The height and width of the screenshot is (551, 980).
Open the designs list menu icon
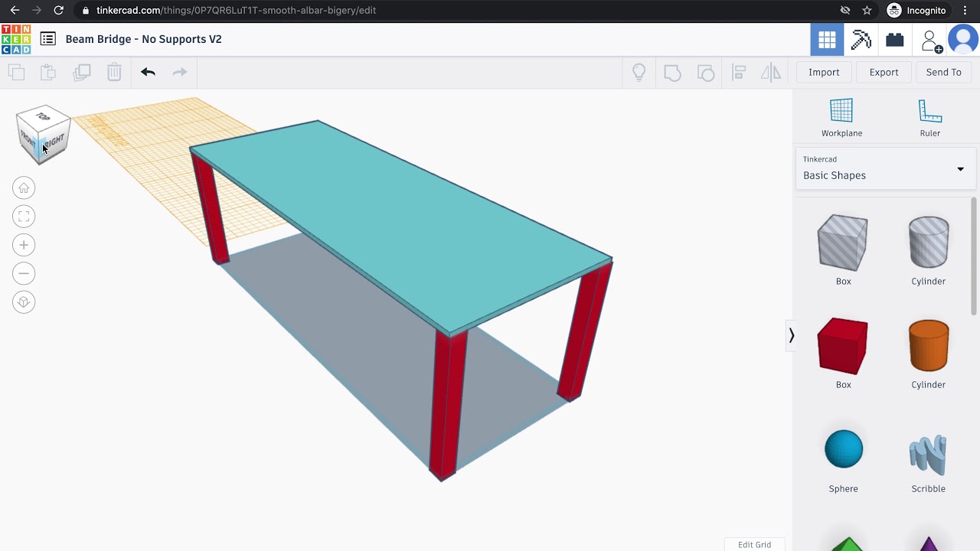click(x=47, y=39)
